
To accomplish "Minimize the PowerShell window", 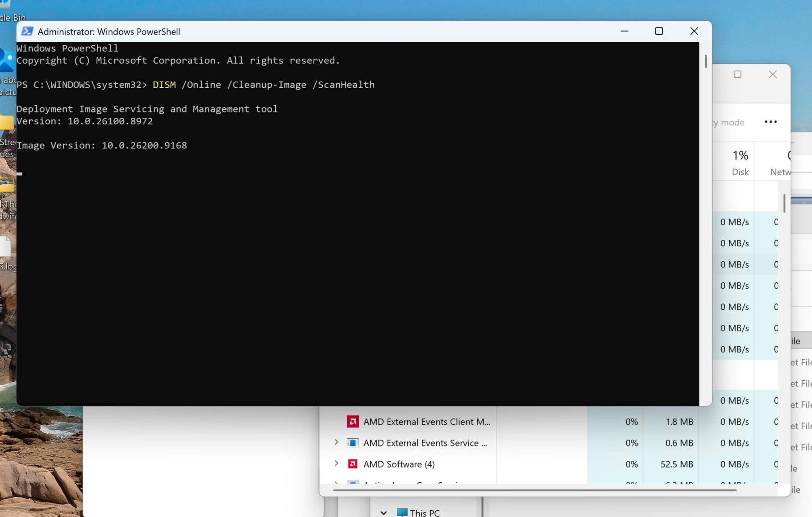I will 624,31.
